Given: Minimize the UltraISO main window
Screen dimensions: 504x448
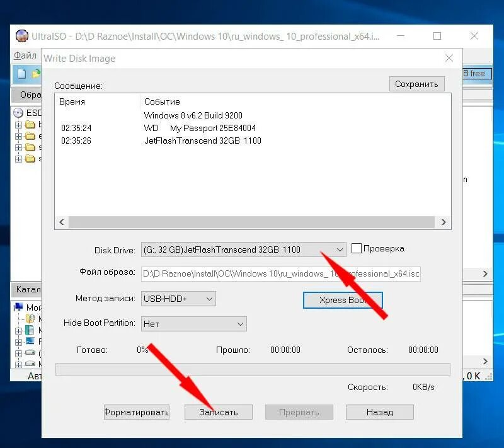Looking at the screenshot, I should tap(401, 36).
